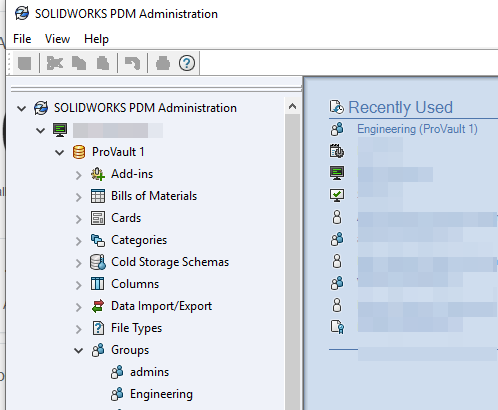Click the Bills of Materials table icon

(98, 196)
